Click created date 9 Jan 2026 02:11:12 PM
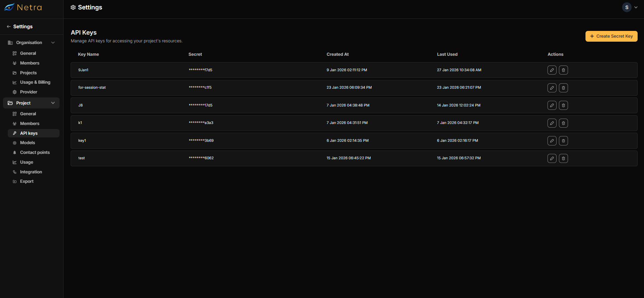The image size is (644, 298). 347,70
